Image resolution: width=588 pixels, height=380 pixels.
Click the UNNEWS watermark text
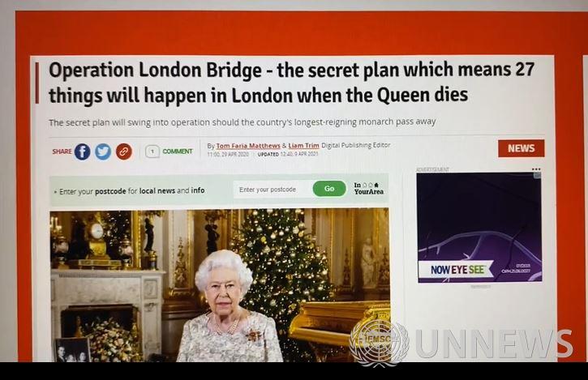494,344
